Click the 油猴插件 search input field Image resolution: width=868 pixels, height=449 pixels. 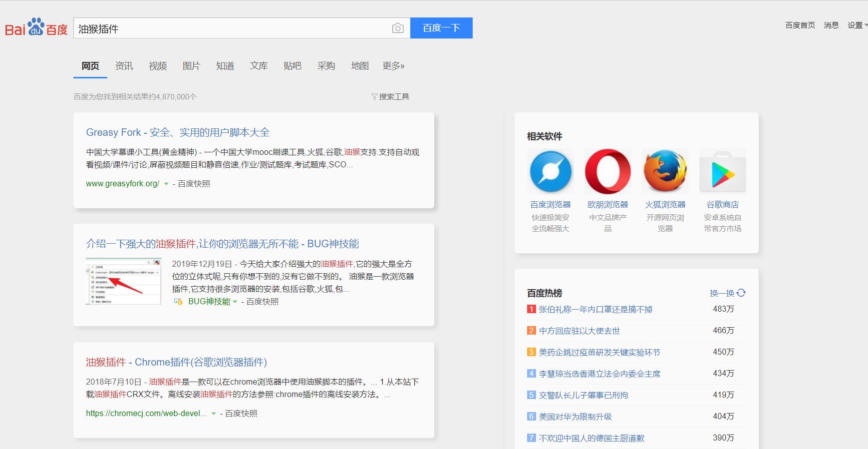232,28
